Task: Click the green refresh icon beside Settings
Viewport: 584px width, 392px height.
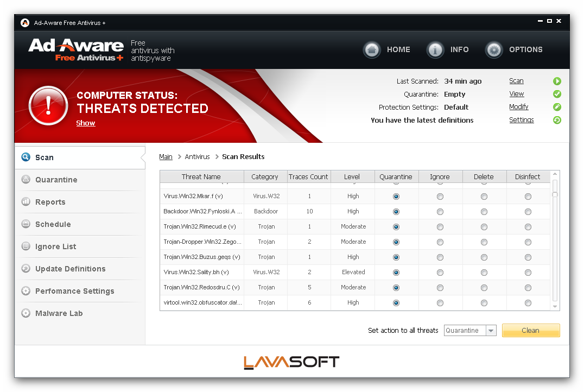Action: click(557, 121)
